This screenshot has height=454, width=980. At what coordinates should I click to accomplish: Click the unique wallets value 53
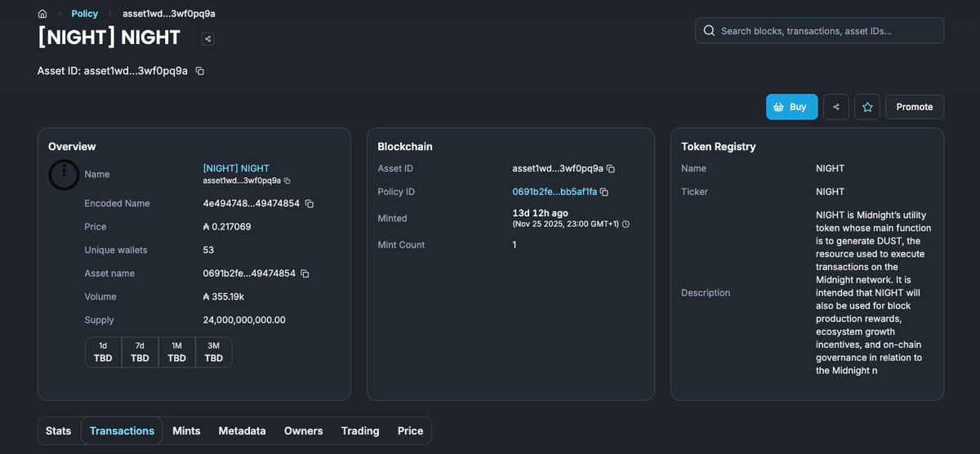209,250
